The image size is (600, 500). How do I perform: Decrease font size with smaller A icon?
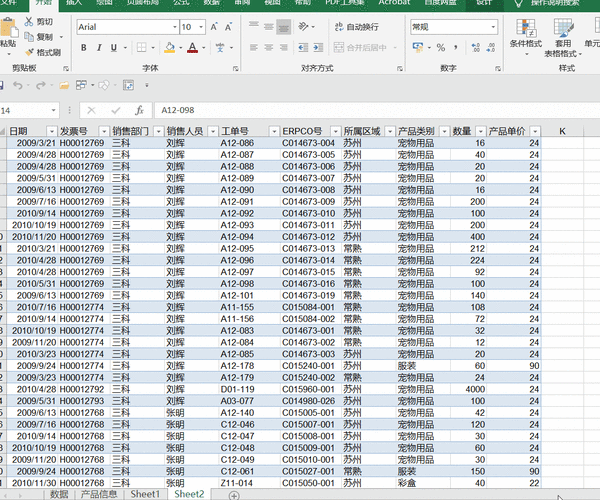coord(228,27)
